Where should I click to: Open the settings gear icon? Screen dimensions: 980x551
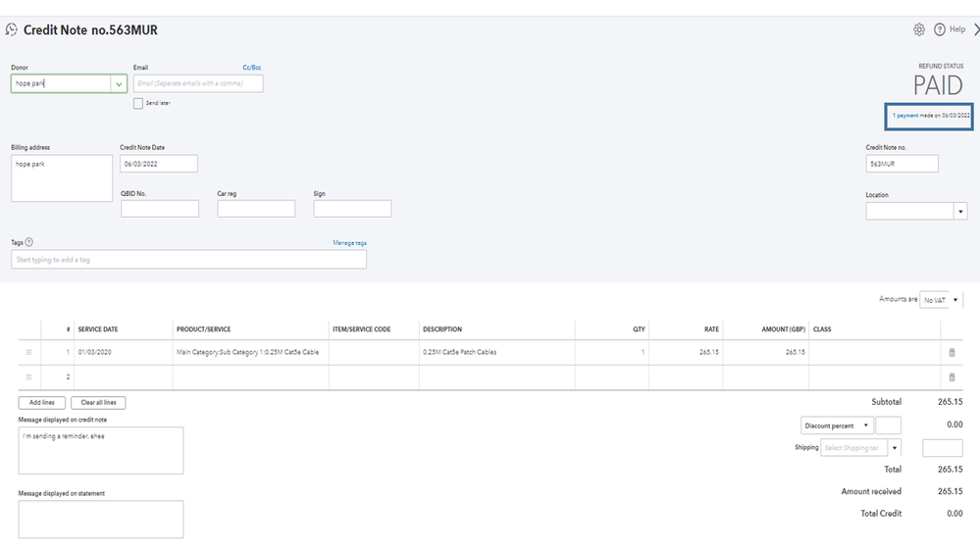(x=919, y=29)
